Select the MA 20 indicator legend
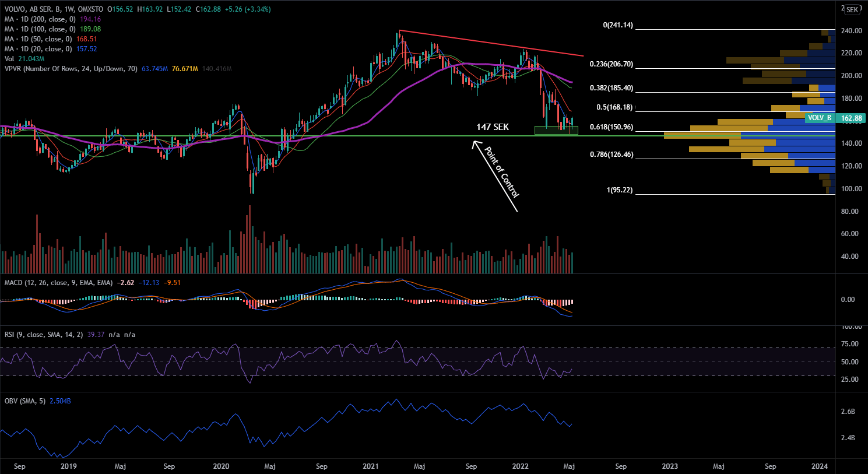Screen dimensions: 868x474 pos(38,49)
